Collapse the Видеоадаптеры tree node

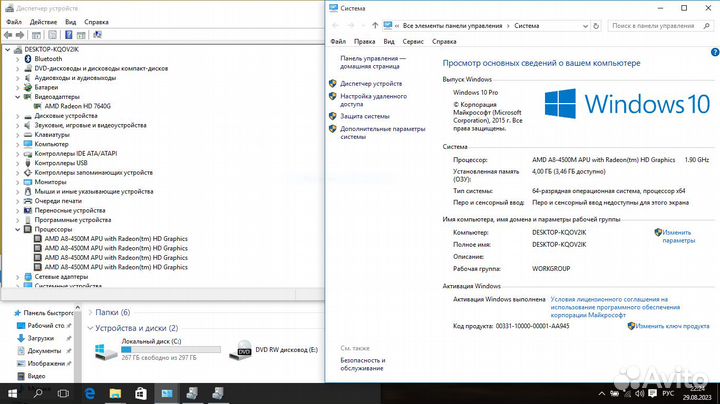[17, 97]
